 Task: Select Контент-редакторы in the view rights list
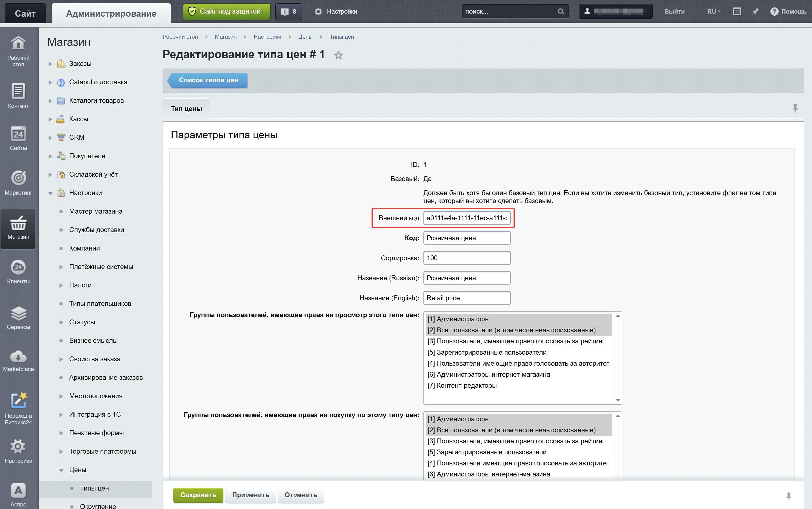pyautogui.click(x=466, y=385)
